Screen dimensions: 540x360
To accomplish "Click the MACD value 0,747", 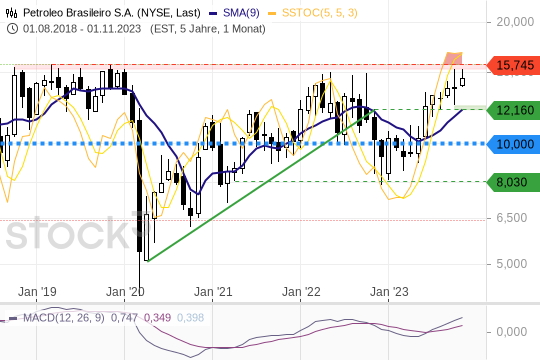I will point(124,318).
